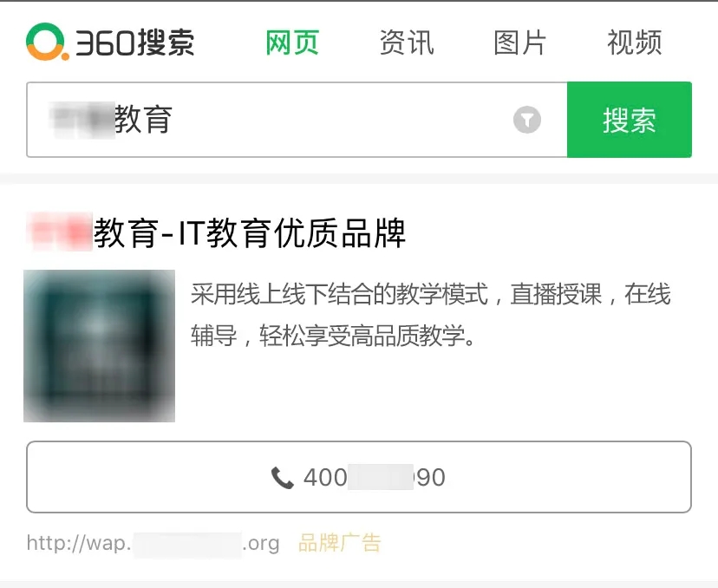Tap the 400 phone number call button

point(359,477)
